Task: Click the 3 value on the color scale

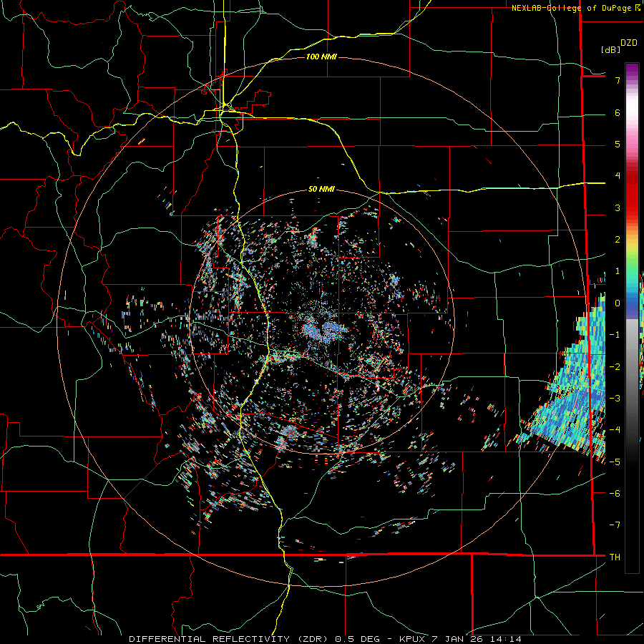Action: (x=618, y=208)
